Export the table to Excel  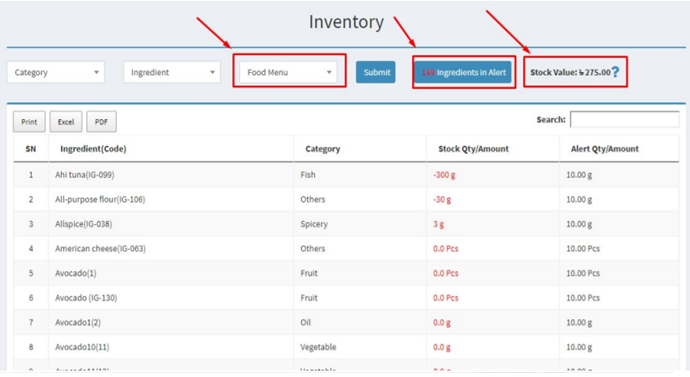click(x=66, y=122)
